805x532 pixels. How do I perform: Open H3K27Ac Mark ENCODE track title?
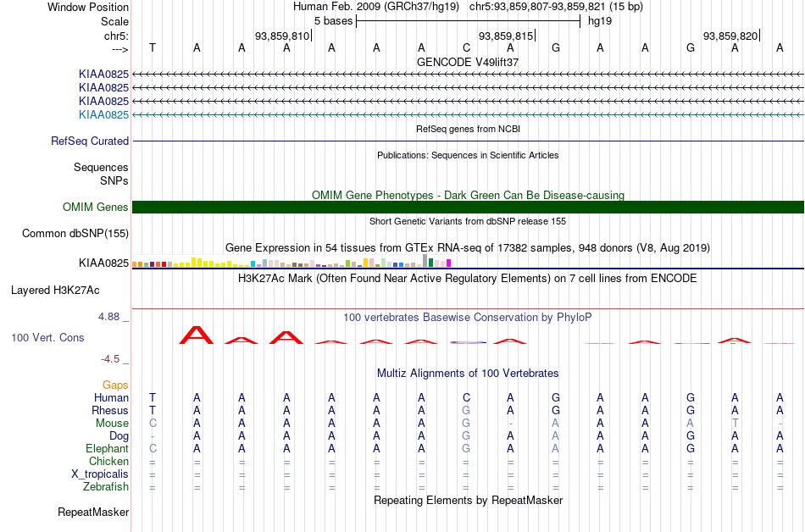tap(468, 279)
